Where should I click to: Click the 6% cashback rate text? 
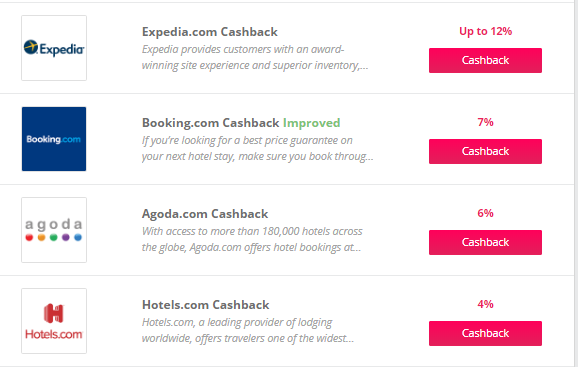coord(485,213)
